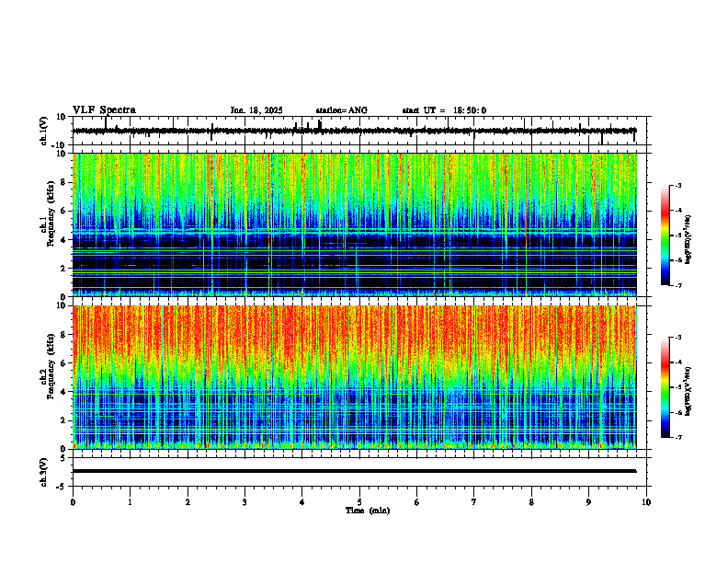Screen dimensions: 728x563
Task: Click the ch.1 color scale log(PSD) label
Action: 688,239
